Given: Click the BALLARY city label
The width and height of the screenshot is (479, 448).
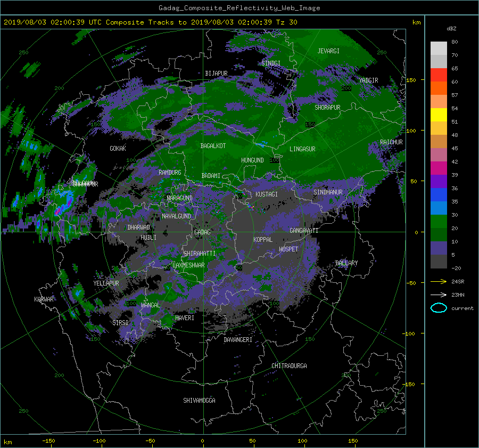Looking at the screenshot, I should point(346,263).
